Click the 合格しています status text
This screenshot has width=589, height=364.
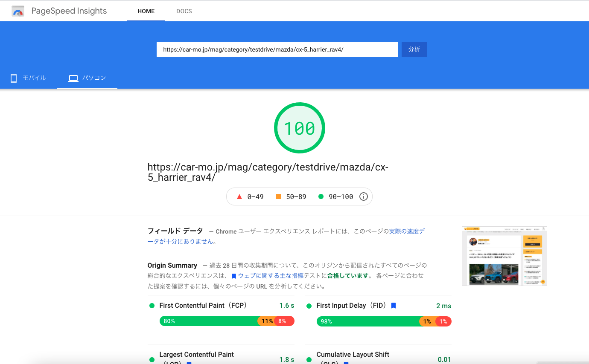click(347, 276)
